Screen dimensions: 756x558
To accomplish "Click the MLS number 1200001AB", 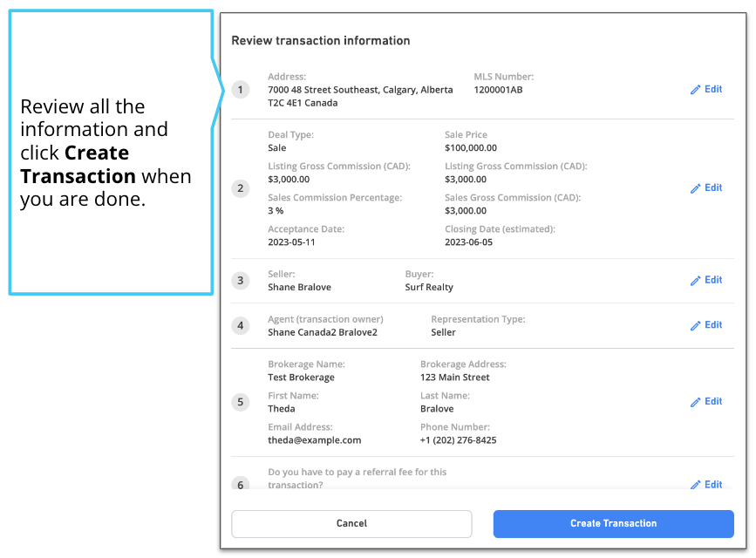I will tap(498, 90).
